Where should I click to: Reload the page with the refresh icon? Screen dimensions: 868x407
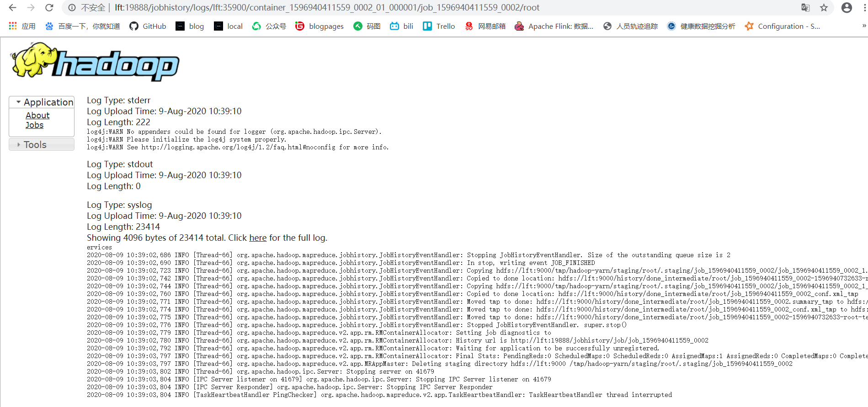49,8
